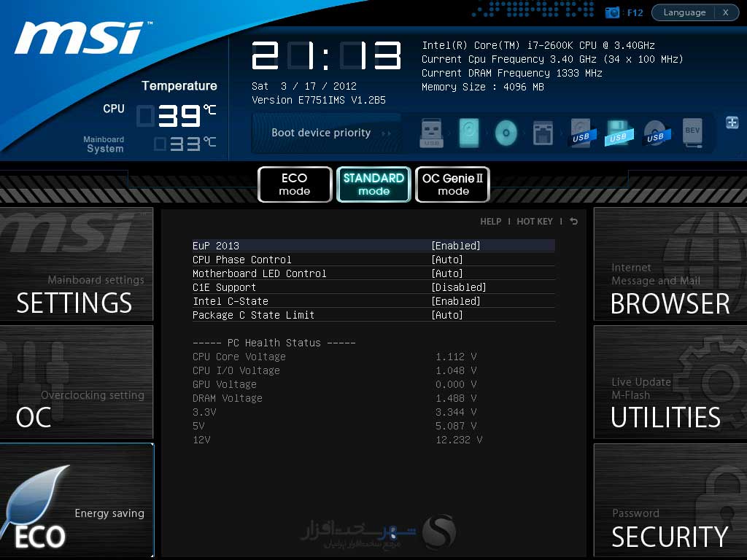Open the OC overclocking setting panel

coord(77,382)
